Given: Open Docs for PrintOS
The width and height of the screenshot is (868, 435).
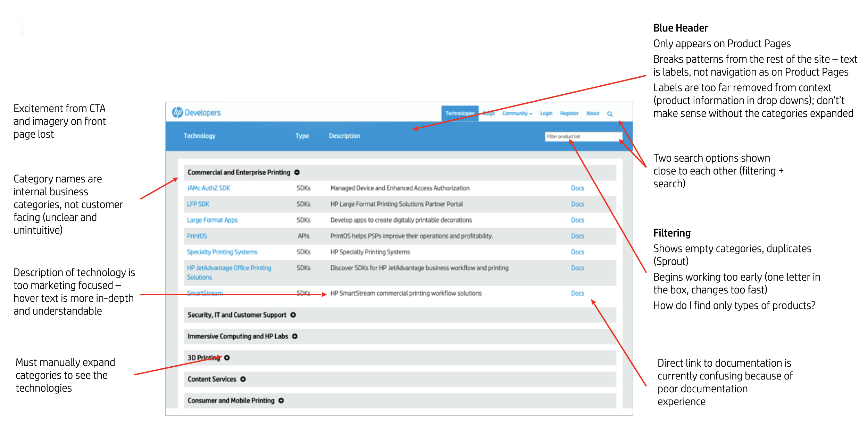Looking at the screenshot, I should 577,236.
